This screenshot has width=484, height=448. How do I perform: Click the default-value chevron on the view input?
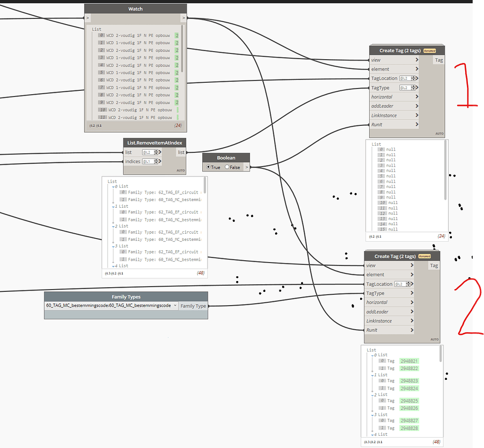click(x=416, y=60)
